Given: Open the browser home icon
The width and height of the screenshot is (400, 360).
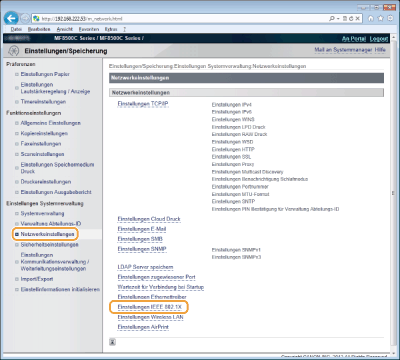Looking at the screenshot, I should 371,18.
